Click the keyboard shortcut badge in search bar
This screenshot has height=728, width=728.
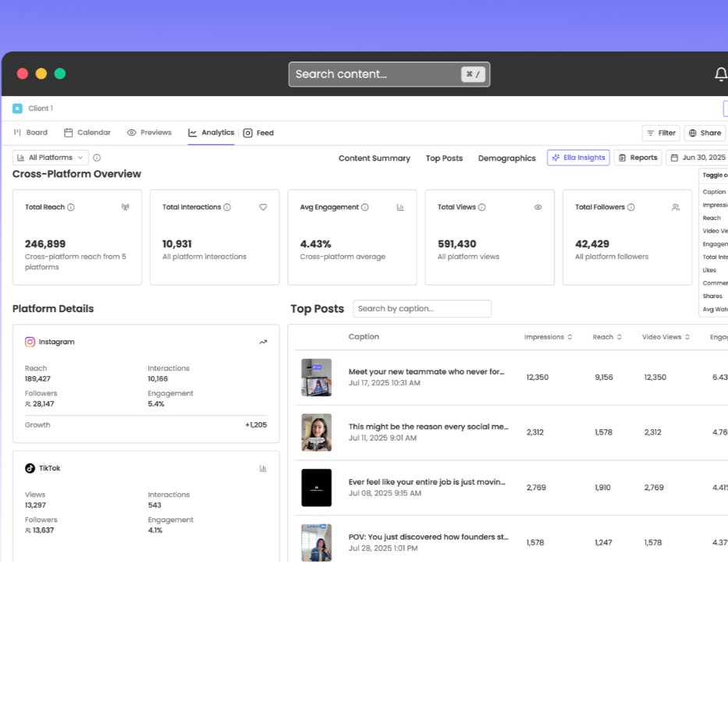click(473, 74)
